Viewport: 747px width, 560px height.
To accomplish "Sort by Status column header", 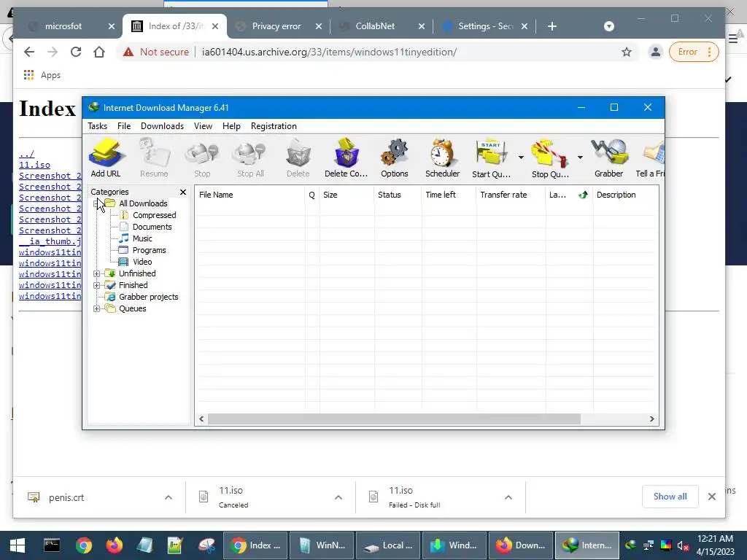I will click(398, 195).
